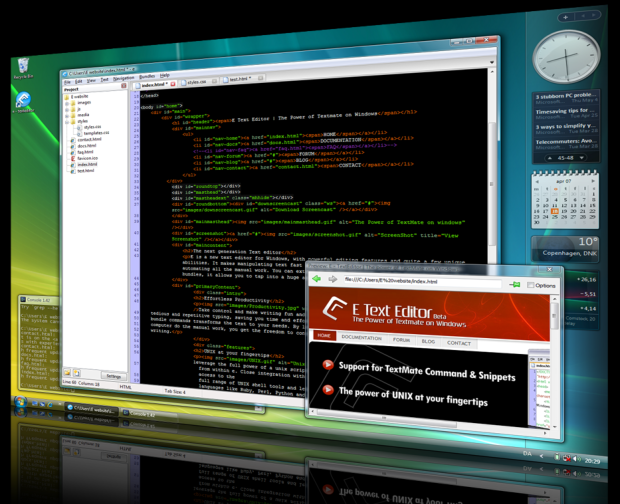Select favicon.ico in Project tree
The image size is (620, 504).
tap(84, 158)
